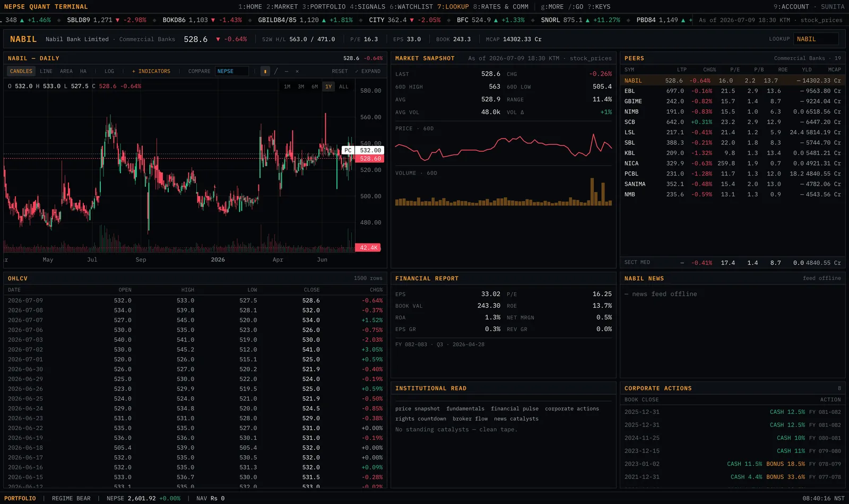This screenshot has height=504, width=849.
Task: Set chart range to 3M
Action: [x=301, y=86]
